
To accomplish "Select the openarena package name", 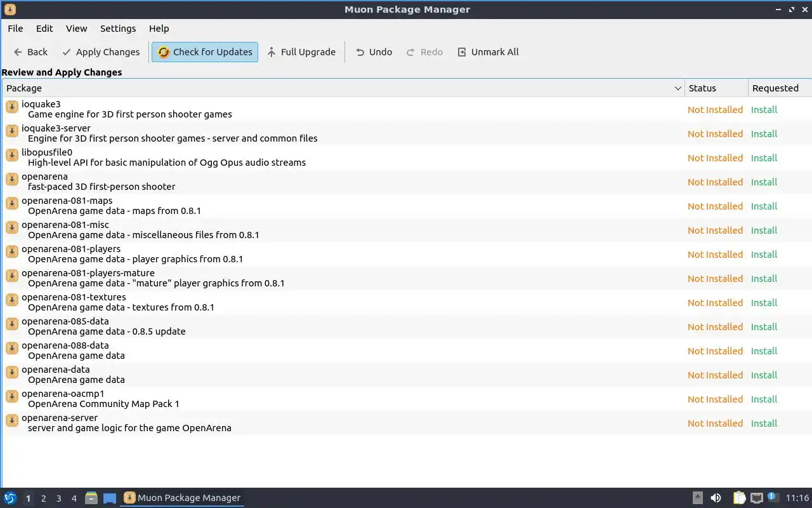I will (x=44, y=177).
